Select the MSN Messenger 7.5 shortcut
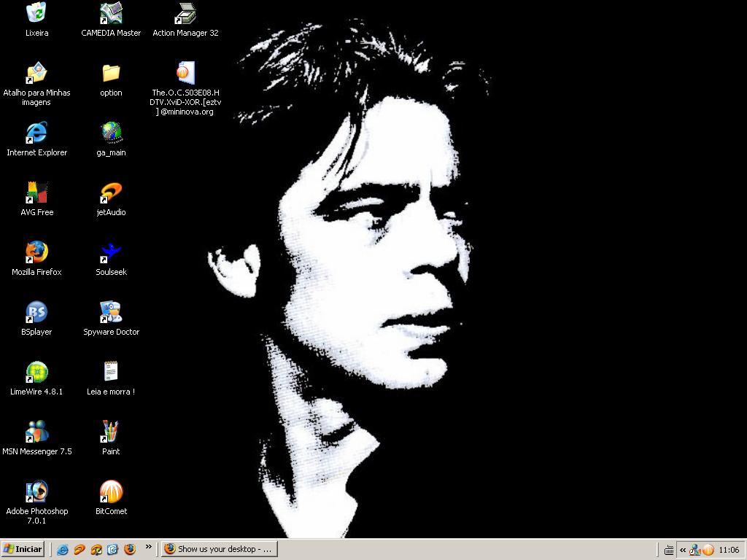Screen dimensions: 747x560 pos(36,432)
